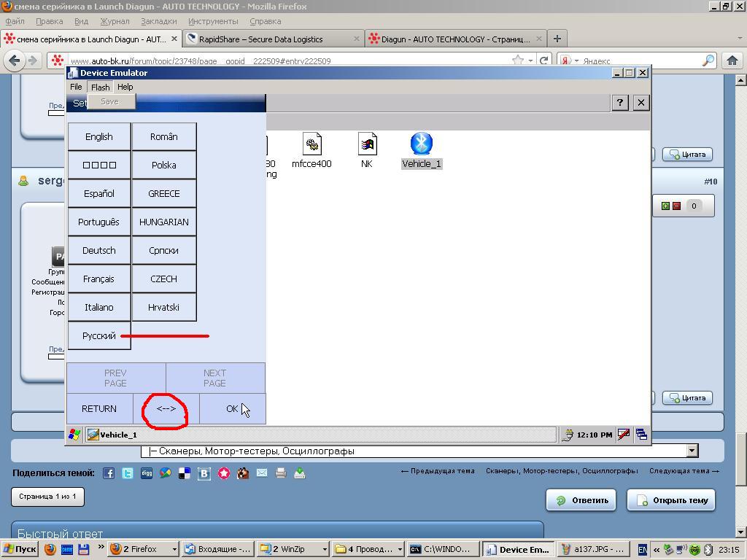Screen dimensions: 747x560
Task: Share topic by email envelope icon
Action: point(262,473)
